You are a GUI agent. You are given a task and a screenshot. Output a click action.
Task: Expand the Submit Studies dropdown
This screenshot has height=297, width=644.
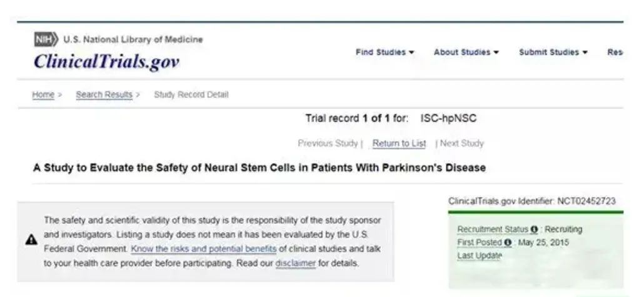[x=553, y=53]
